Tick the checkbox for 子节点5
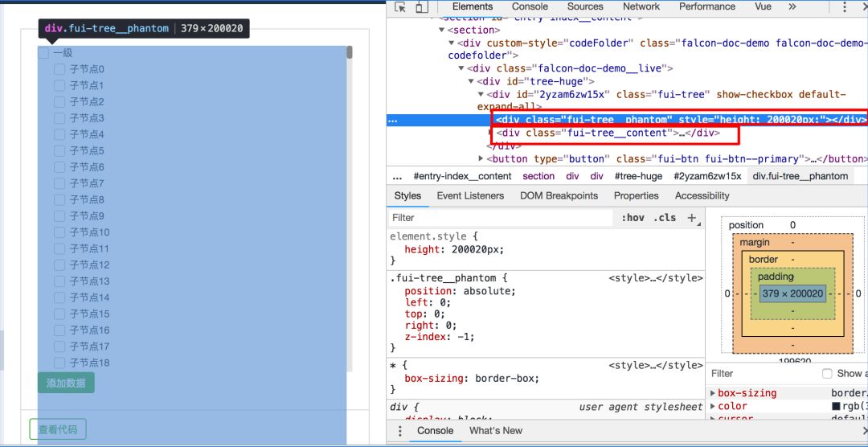Screen dimensions: 868x447 (59, 151)
